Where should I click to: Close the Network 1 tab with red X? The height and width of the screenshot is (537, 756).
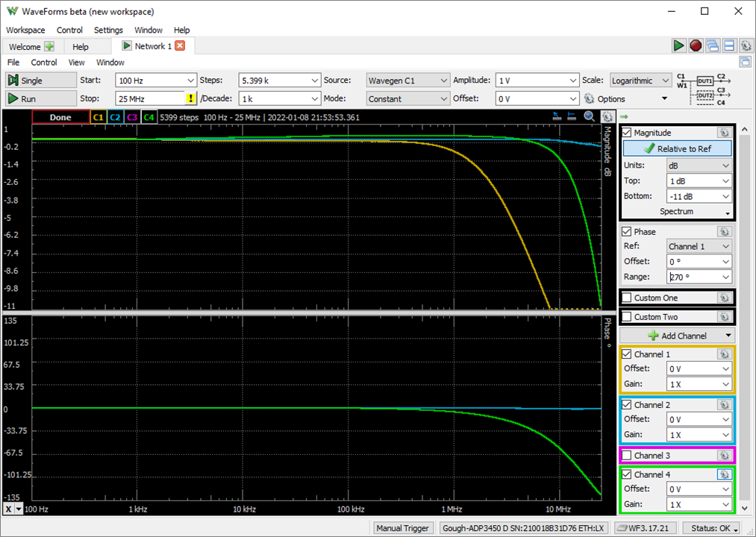(x=180, y=46)
